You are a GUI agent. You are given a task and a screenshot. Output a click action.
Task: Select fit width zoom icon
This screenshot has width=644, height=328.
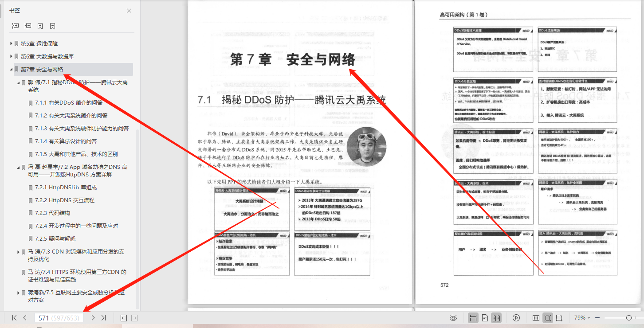(559, 318)
